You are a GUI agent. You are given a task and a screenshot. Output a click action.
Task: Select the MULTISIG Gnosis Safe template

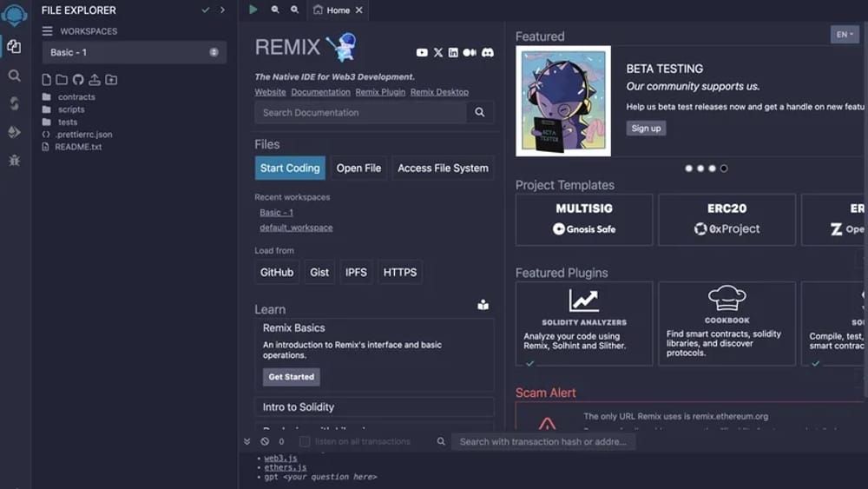(x=584, y=220)
